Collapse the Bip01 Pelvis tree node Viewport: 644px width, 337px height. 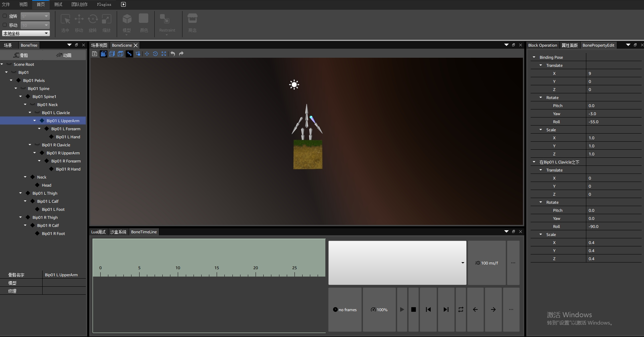pyautogui.click(x=11, y=80)
